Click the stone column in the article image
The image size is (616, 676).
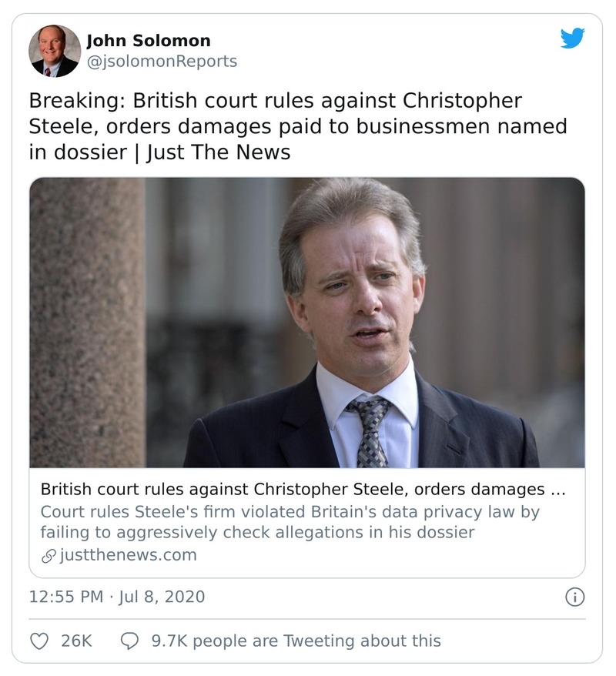87,322
